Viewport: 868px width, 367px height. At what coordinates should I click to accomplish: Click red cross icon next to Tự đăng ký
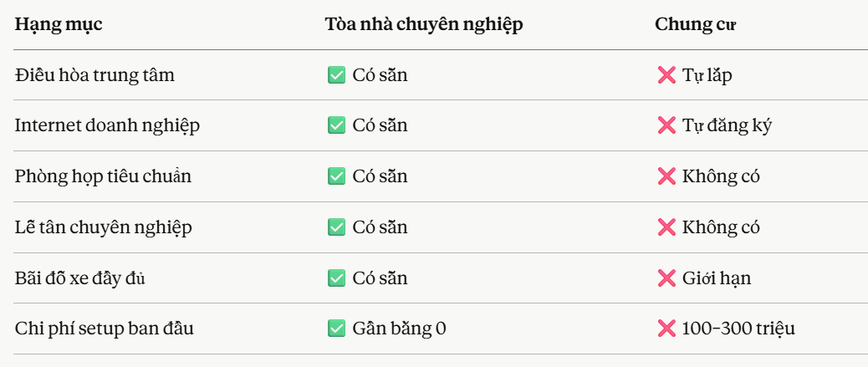[666, 125]
